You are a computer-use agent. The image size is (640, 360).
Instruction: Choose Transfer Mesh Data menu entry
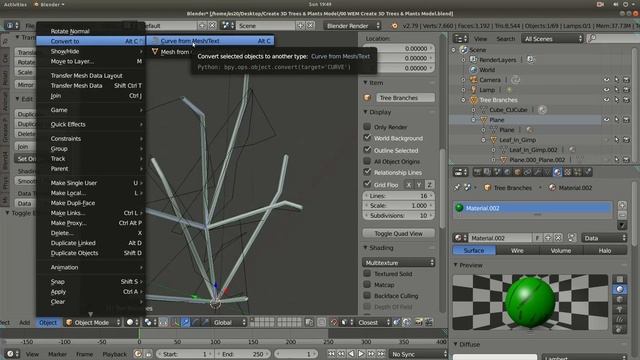click(90, 85)
